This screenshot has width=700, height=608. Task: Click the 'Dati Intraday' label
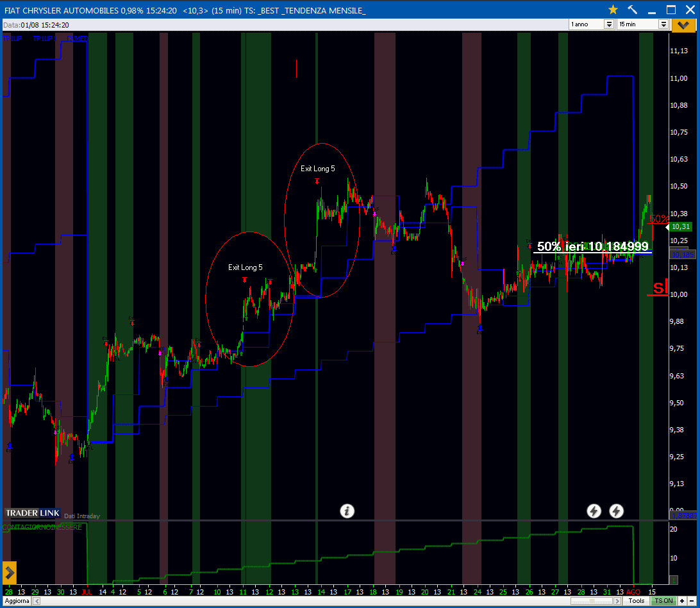tap(82, 516)
